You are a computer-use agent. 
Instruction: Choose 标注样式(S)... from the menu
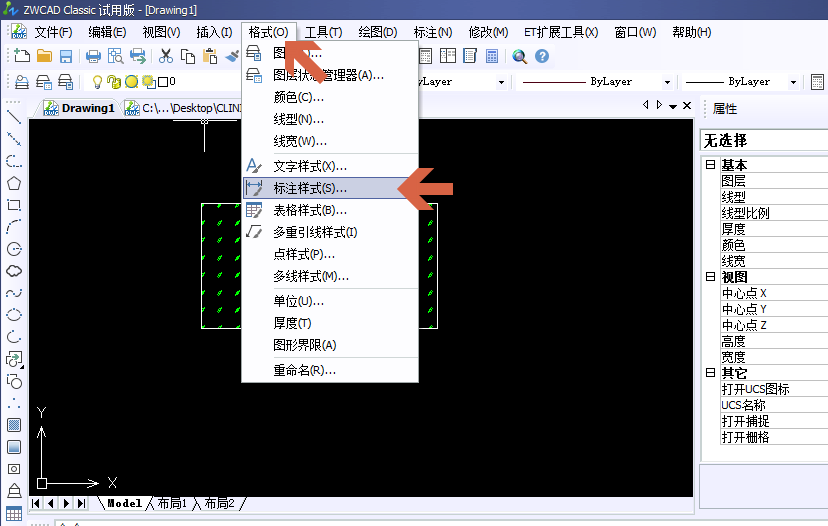pyautogui.click(x=310, y=188)
